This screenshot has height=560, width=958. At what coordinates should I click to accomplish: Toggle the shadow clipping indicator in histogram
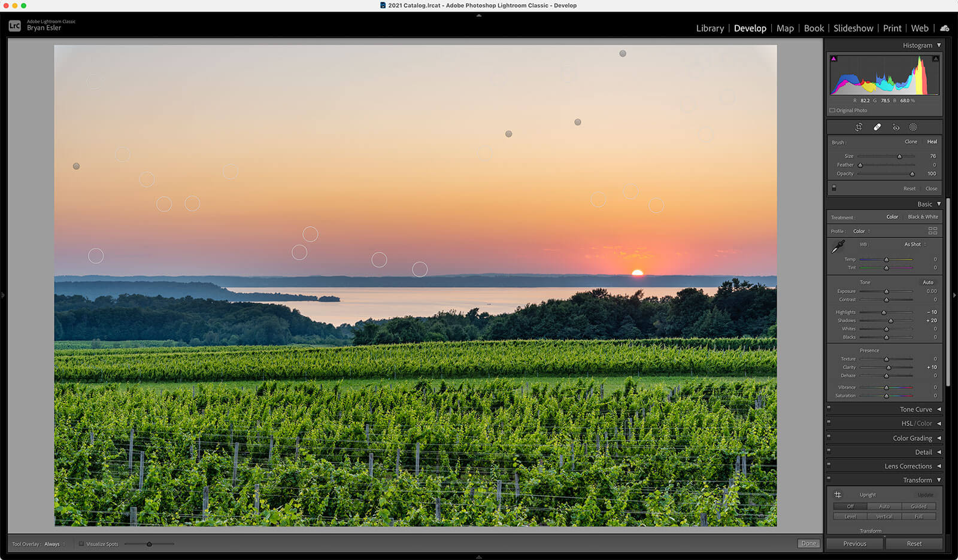[x=833, y=59]
